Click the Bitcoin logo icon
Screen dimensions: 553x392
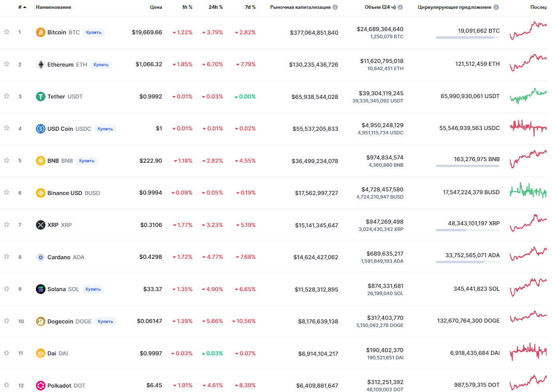[41, 32]
